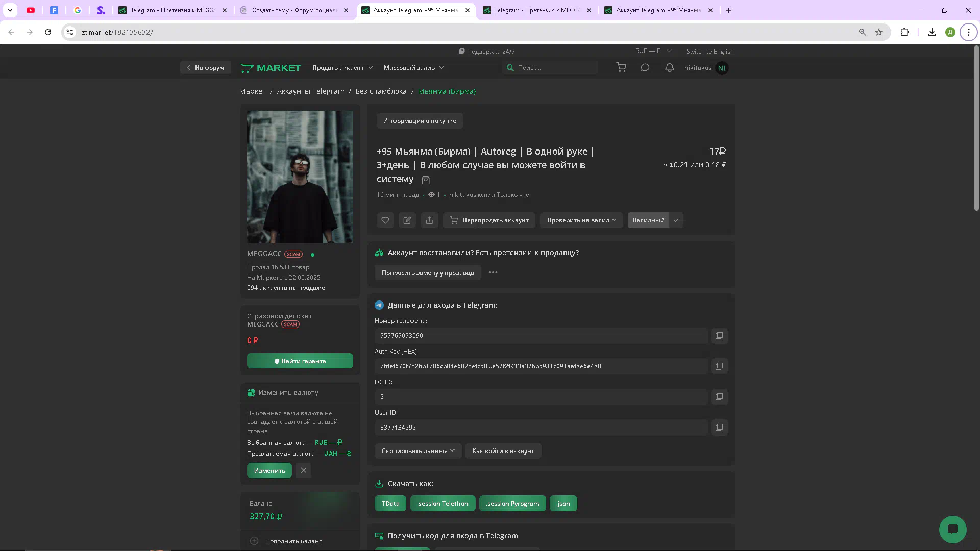
Task: Download account as .json
Action: 563,504
